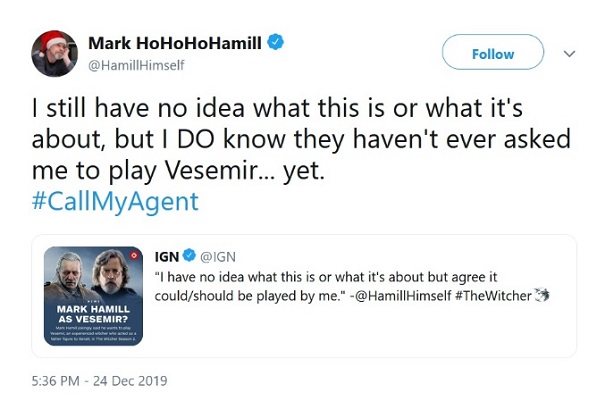Open the IGN account name in quoted tweet
Image resolution: width=597 pixels, height=401 pixels.
tap(167, 257)
